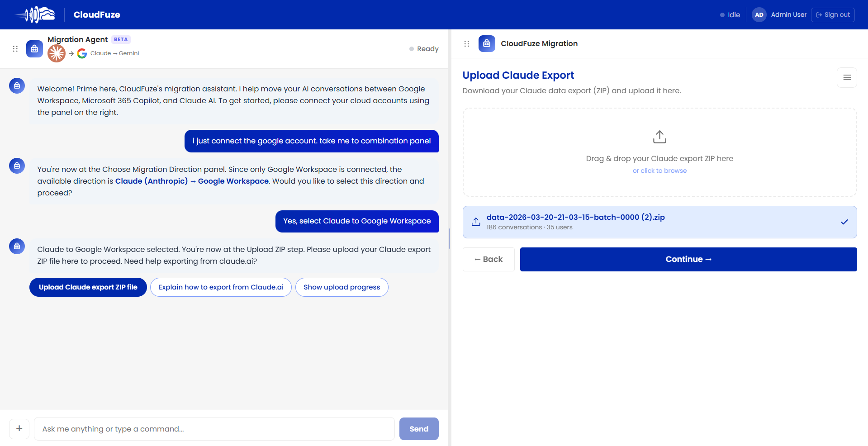Click the 'Ask me anything' message input field
Screen dimensions: 868x446
pos(214,429)
